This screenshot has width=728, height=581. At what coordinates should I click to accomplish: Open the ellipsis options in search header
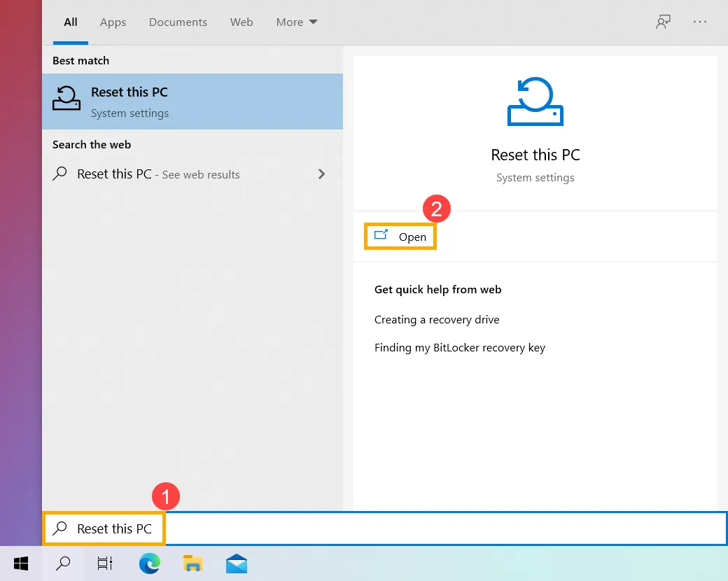click(x=700, y=22)
